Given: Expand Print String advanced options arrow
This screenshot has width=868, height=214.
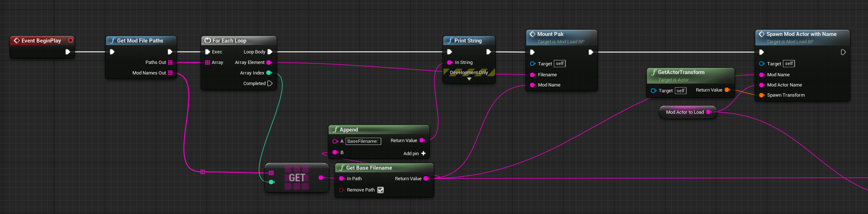Looking at the screenshot, I should [469, 79].
